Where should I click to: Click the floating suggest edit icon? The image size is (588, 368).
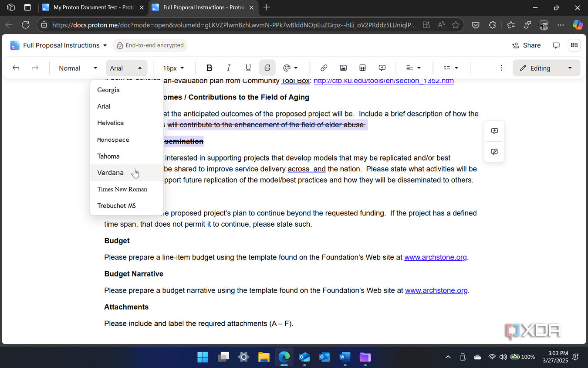pos(494,152)
